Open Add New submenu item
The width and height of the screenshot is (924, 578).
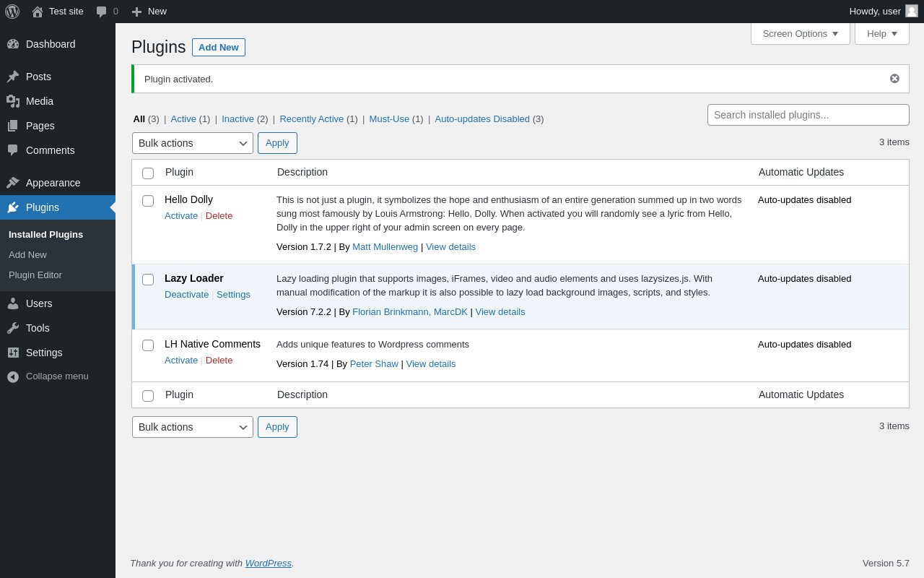[27, 255]
